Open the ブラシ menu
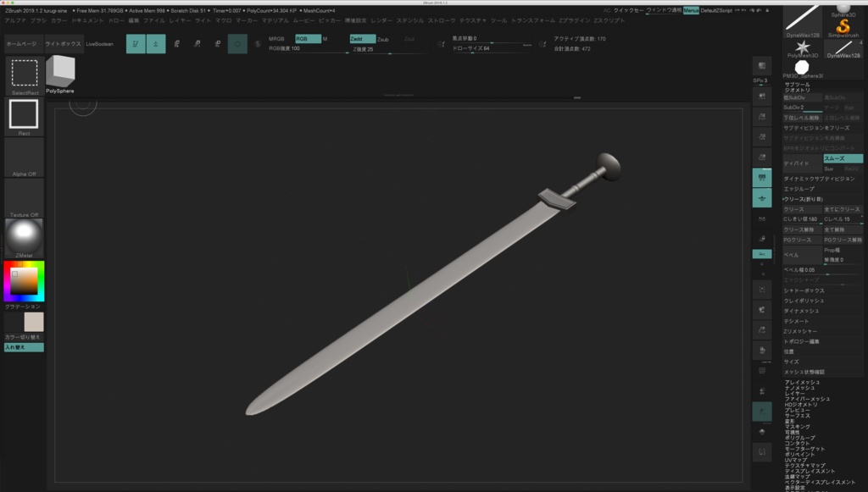 click(x=39, y=20)
